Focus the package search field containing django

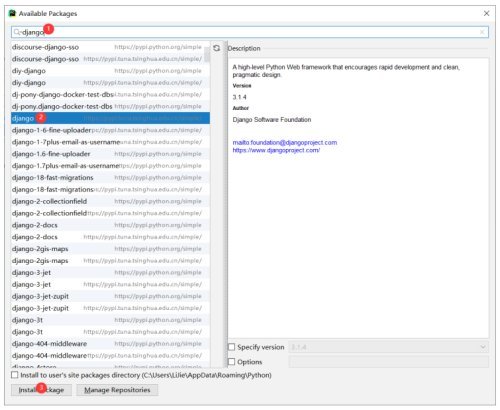pos(250,32)
